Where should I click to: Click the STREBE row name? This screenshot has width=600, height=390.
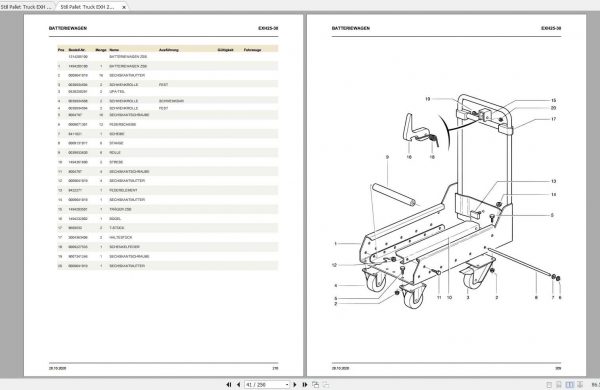tap(116, 162)
